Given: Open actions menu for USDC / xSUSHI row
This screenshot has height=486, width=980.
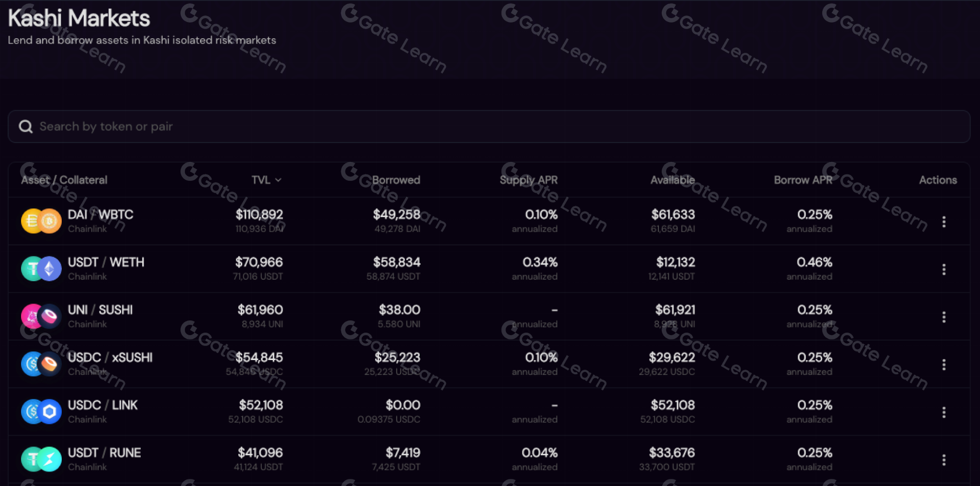Looking at the screenshot, I should point(943,364).
